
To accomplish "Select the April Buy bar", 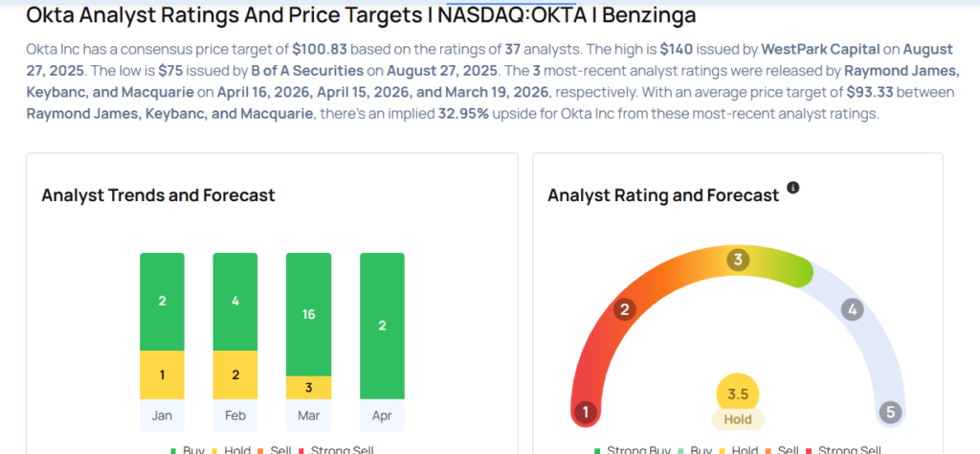I will pyautogui.click(x=382, y=326).
